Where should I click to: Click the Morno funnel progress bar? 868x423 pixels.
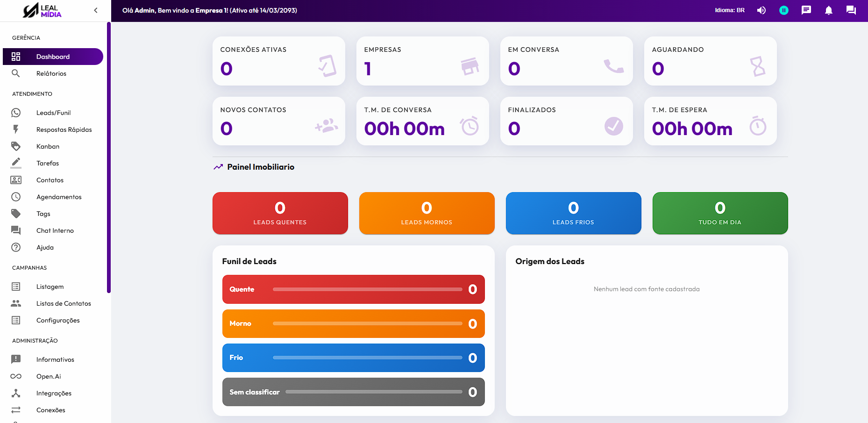click(367, 323)
